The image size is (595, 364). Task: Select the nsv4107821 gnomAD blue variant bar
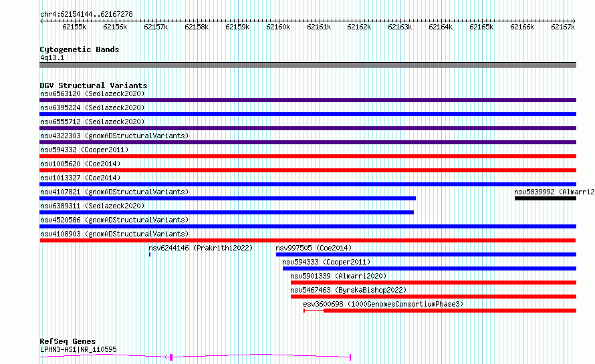(x=228, y=198)
